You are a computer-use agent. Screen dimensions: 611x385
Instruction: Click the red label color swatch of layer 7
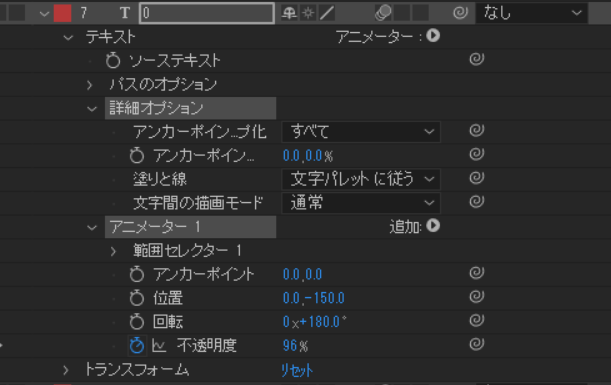tap(62, 13)
